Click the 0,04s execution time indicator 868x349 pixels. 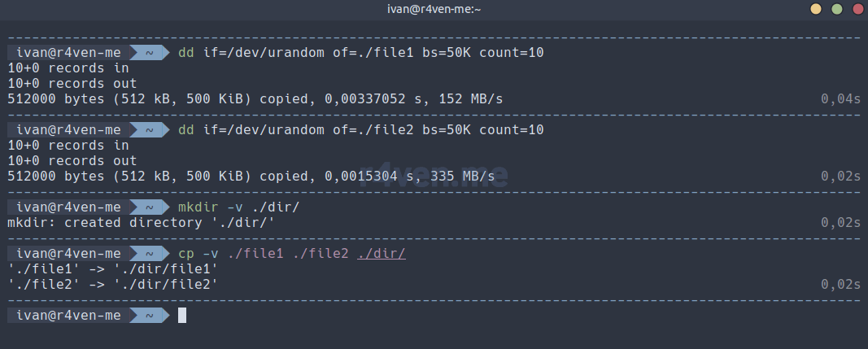840,99
